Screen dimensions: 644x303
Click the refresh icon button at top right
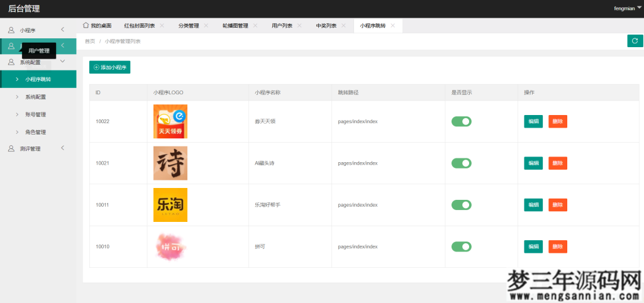[x=635, y=41]
